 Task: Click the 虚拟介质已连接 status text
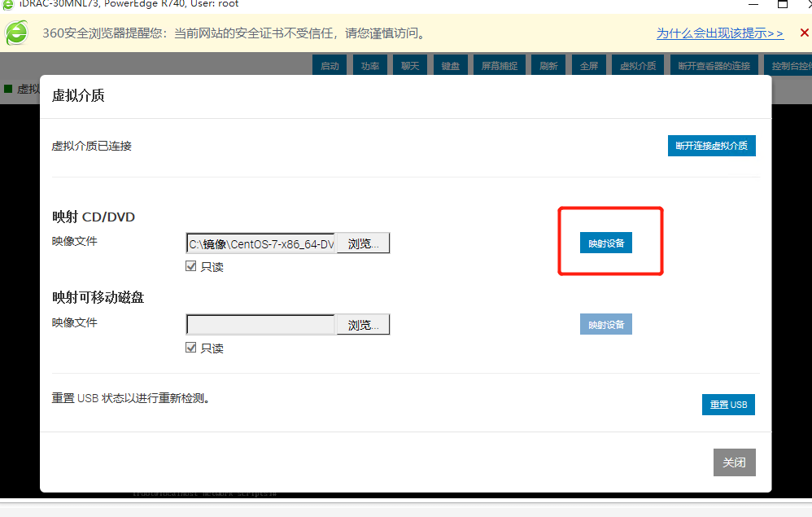92,146
